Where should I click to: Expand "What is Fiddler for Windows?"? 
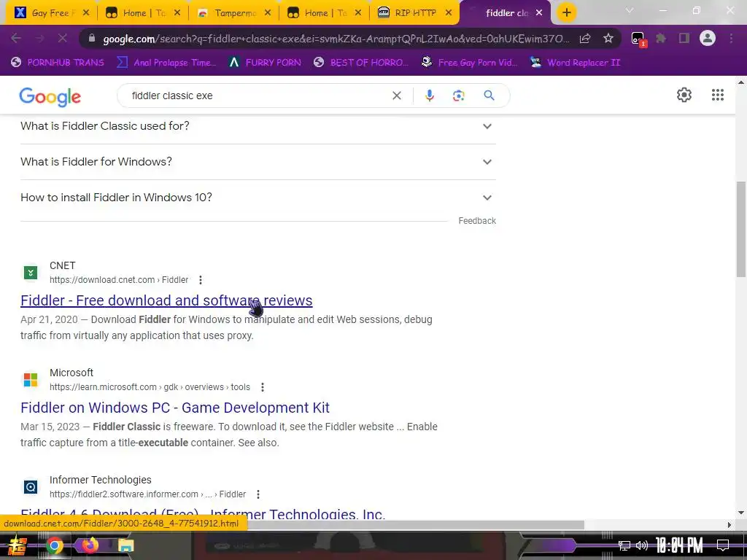258,162
